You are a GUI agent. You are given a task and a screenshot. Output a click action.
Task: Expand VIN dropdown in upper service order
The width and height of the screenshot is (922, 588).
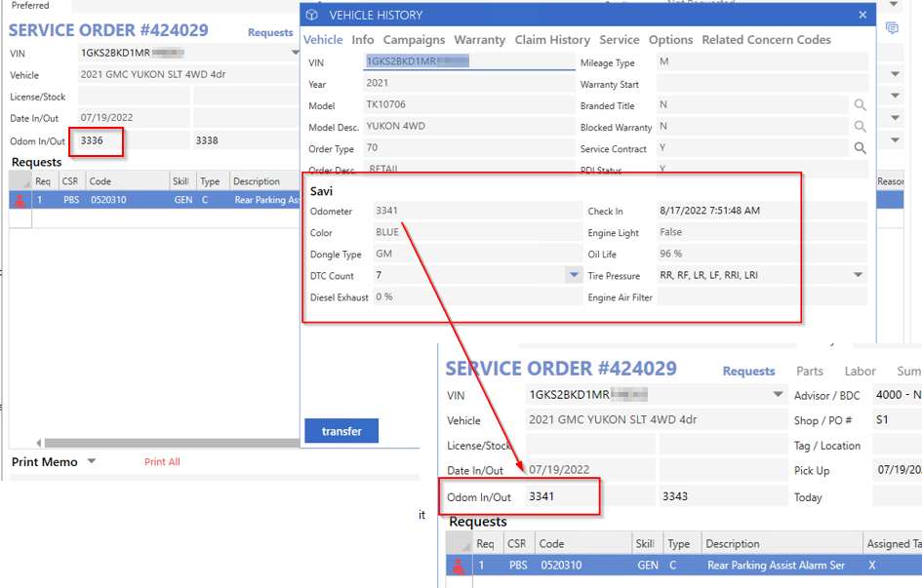pyautogui.click(x=296, y=53)
